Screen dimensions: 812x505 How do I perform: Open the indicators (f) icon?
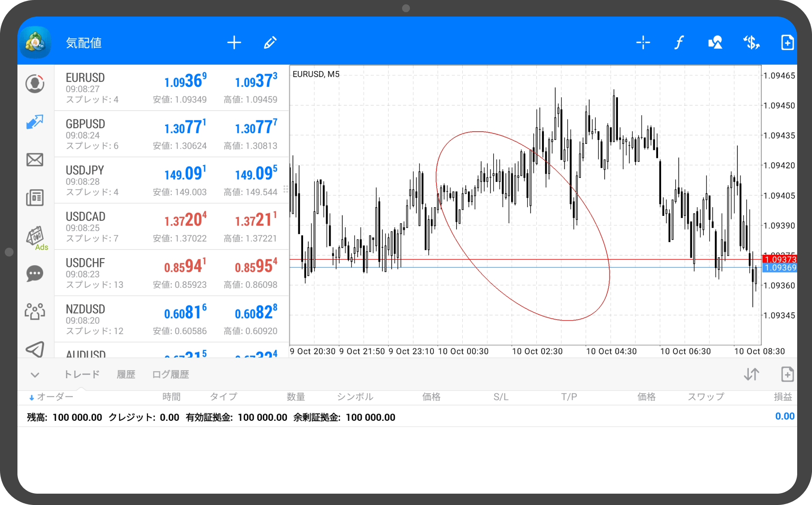pyautogui.click(x=679, y=43)
